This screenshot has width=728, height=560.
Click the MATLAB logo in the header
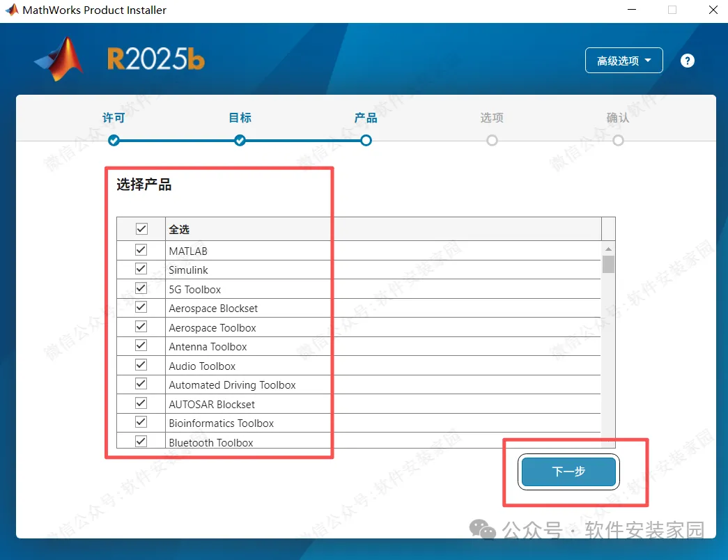59,59
